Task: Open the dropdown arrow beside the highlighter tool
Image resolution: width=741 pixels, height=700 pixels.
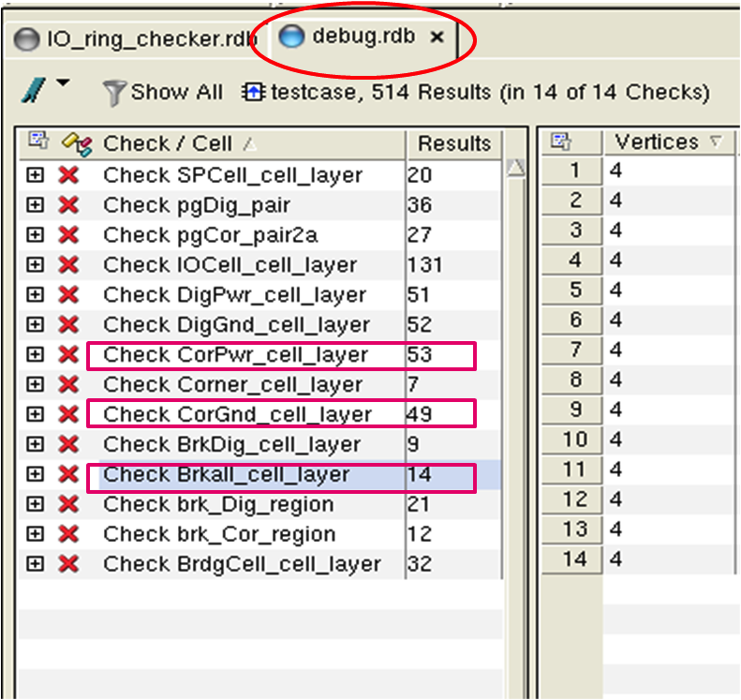Action: [x=62, y=84]
